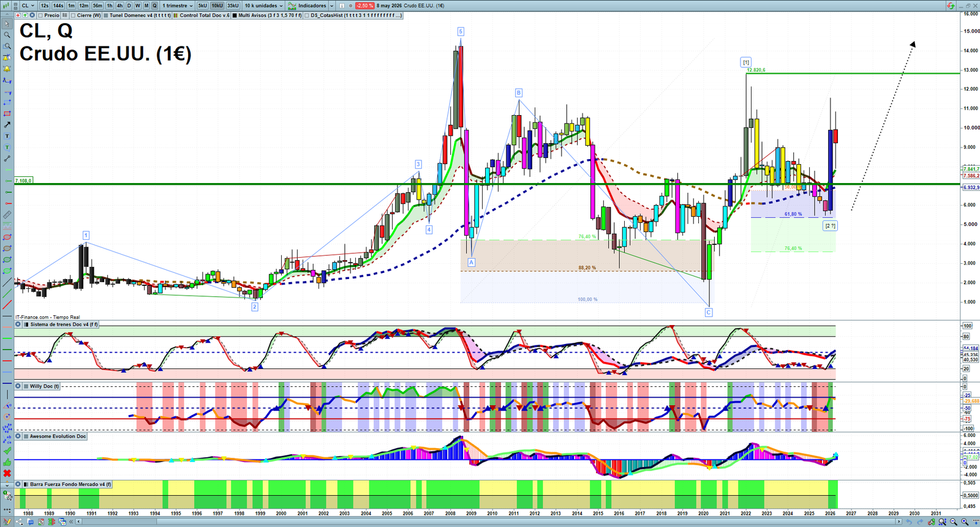
Task: Select the red rectangle drawing tool
Action: pos(7,113)
